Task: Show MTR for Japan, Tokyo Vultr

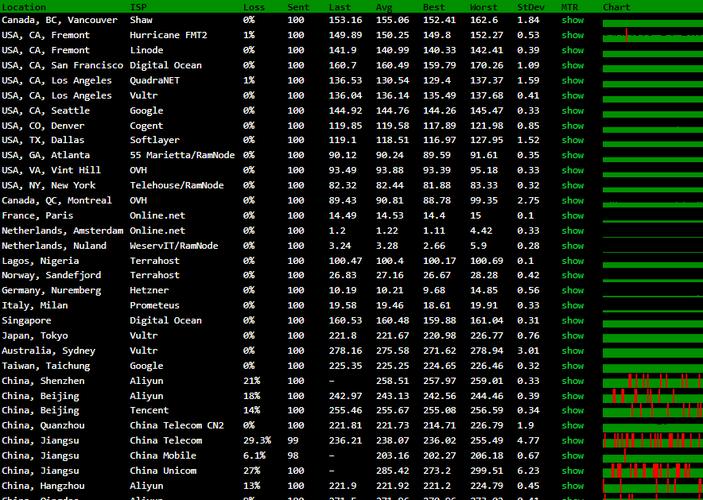Action: click(x=573, y=335)
